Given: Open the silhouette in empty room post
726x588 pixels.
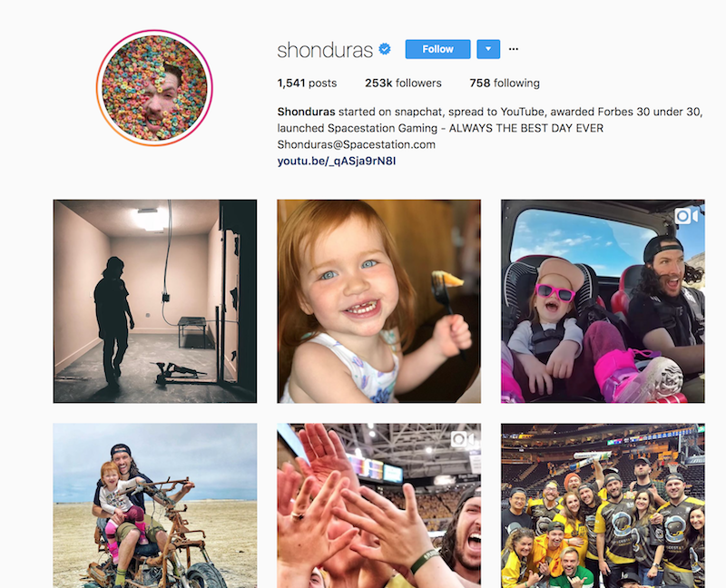Looking at the screenshot, I should (x=154, y=301).
